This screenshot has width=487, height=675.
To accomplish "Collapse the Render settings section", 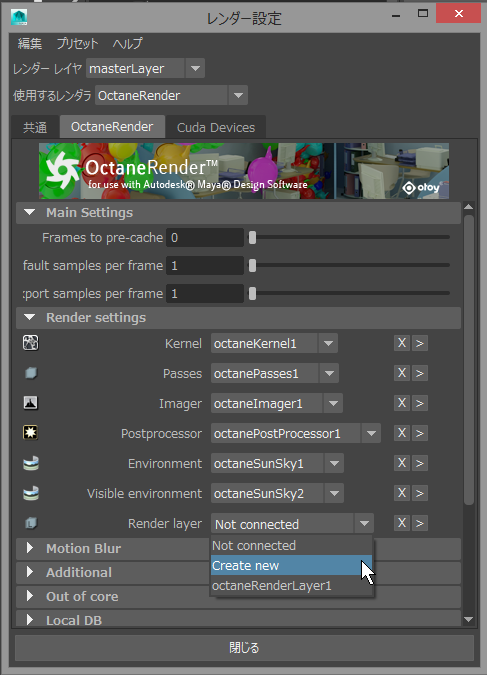I will 29,317.
